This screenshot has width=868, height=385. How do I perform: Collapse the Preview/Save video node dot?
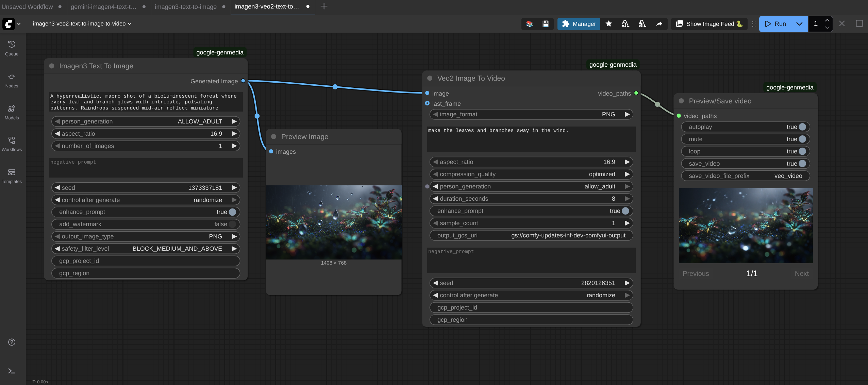tap(682, 101)
